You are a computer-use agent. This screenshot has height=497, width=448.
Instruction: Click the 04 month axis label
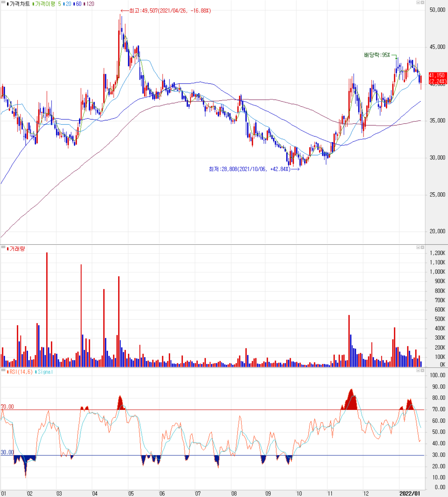(95, 494)
